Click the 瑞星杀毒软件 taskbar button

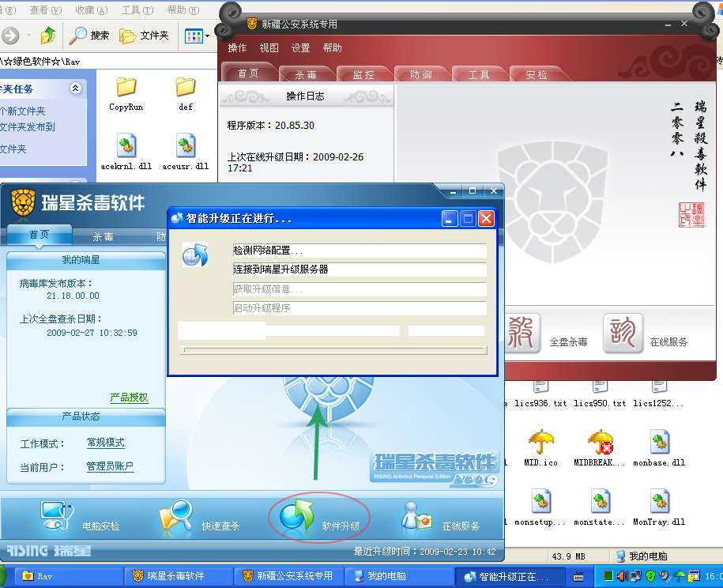pos(179,576)
